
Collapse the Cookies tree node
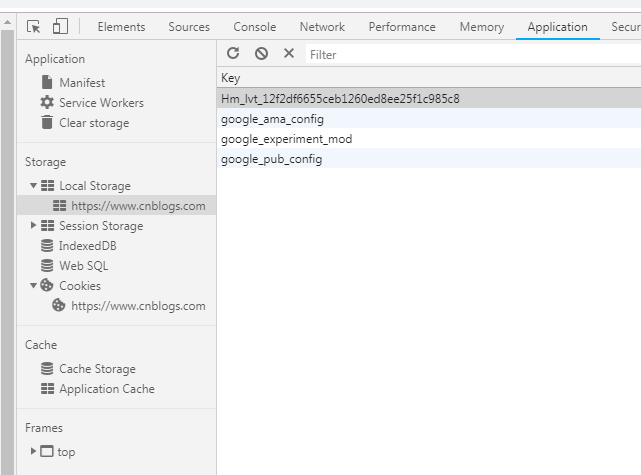(34, 286)
